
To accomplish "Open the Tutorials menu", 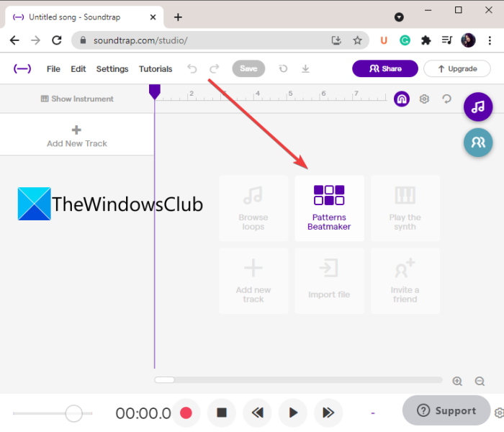I will [x=156, y=69].
